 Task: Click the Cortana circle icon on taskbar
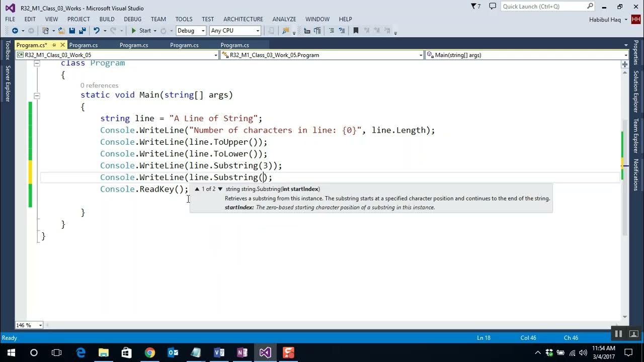34,352
